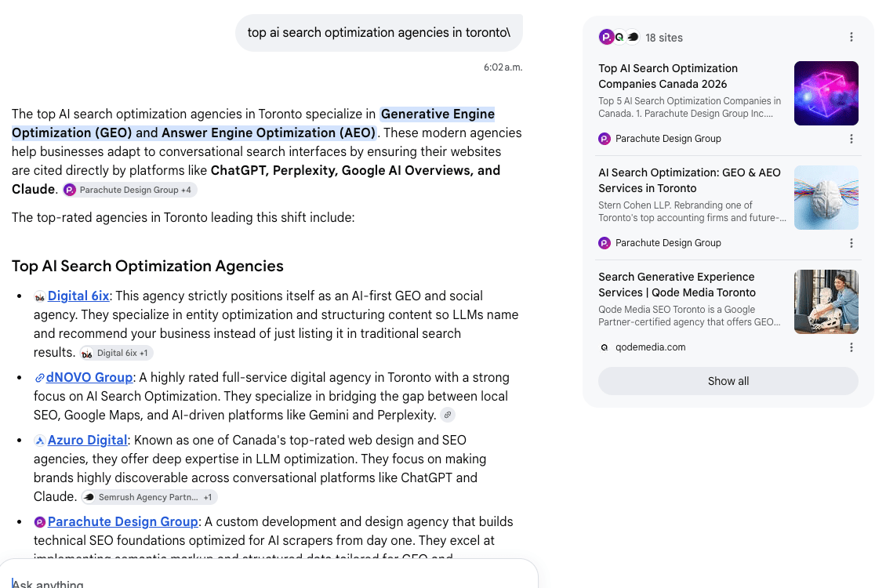Click the stacked site favicons next to 18 sites
Image resolution: width=886 pixels, height=588 pixels.
(x=619, y=38)
